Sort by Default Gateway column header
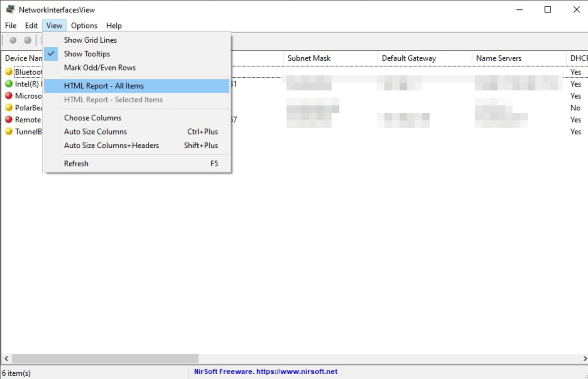This screenshot has height=379, width=588. click(x=425, y=58)
